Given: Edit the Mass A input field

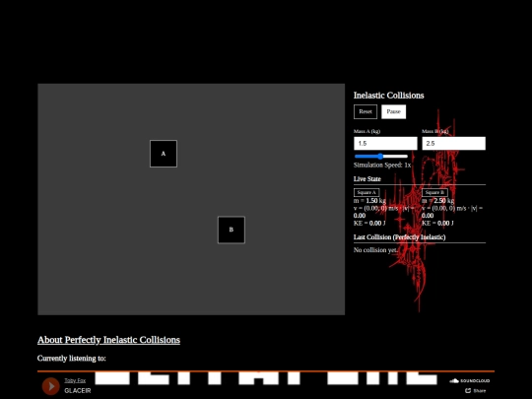Looking at the screenshot, I should (385, 143).
